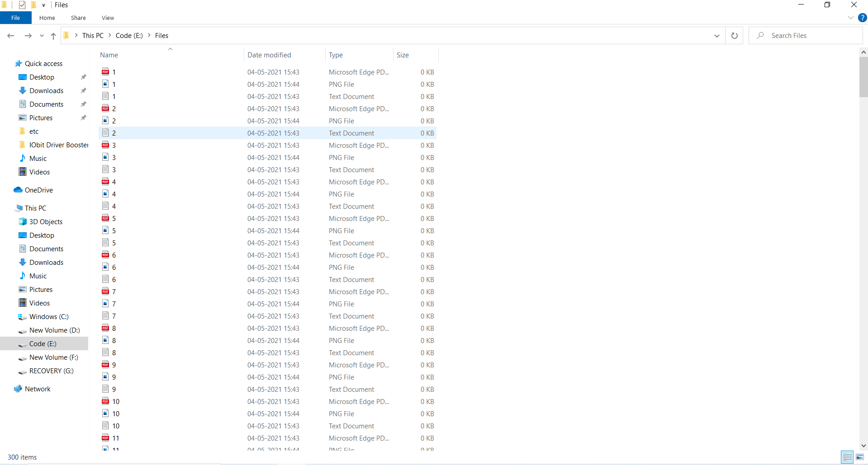The image size is (868, 465).
Task: Select highlighted Text Document row named 2
Action: [267, 133]
